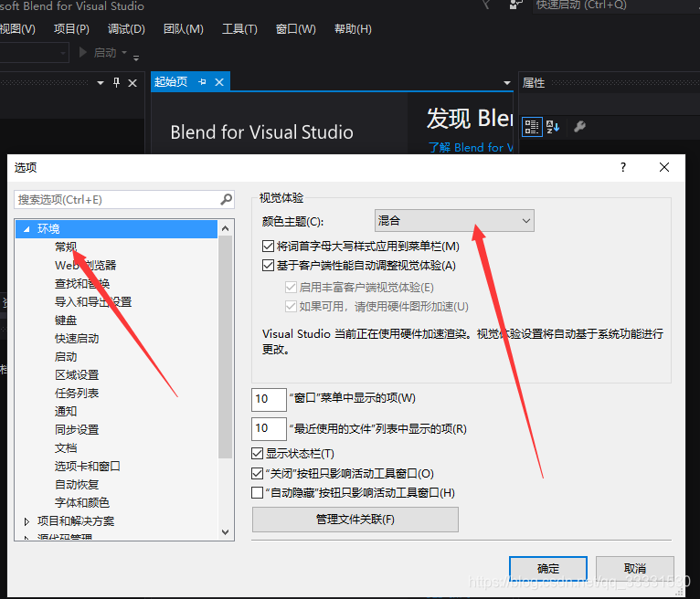Viewport: 700px width, 599px height.
Task: Click the options tree scrollbar thumb
Action: [x=225, y=347]
